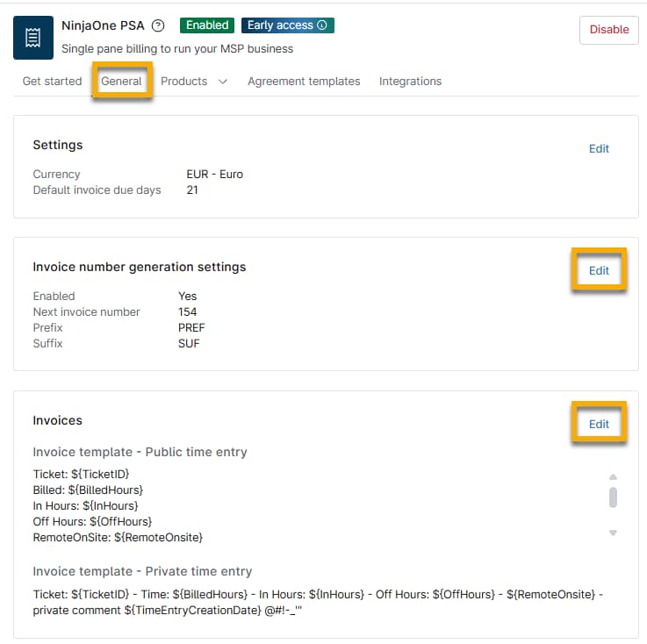
Task: Open the Get started tab
Action: (52, 81)
